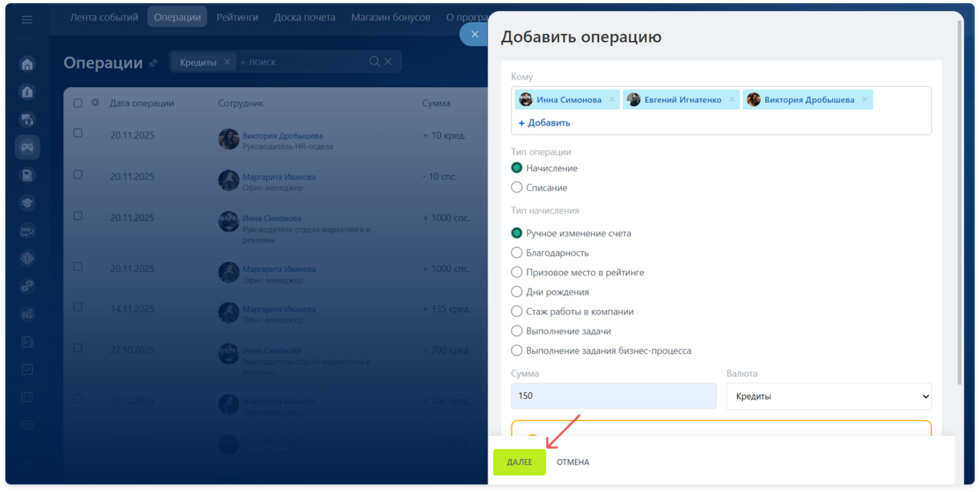Screen dimensions: 980x492
Task: Click the search magnifier icon
Action: (x=374, y=62)
